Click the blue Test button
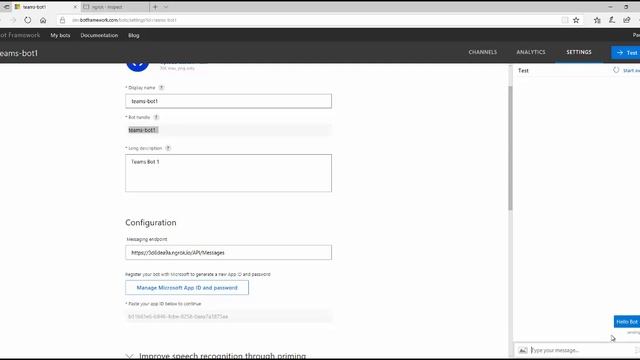 (x=626, y=53)
